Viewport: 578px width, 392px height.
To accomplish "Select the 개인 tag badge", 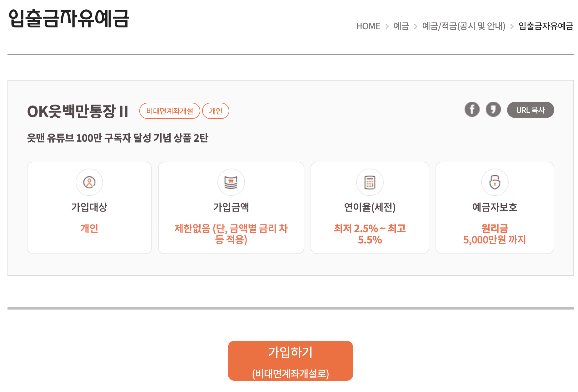I will [x=216, y=111].
